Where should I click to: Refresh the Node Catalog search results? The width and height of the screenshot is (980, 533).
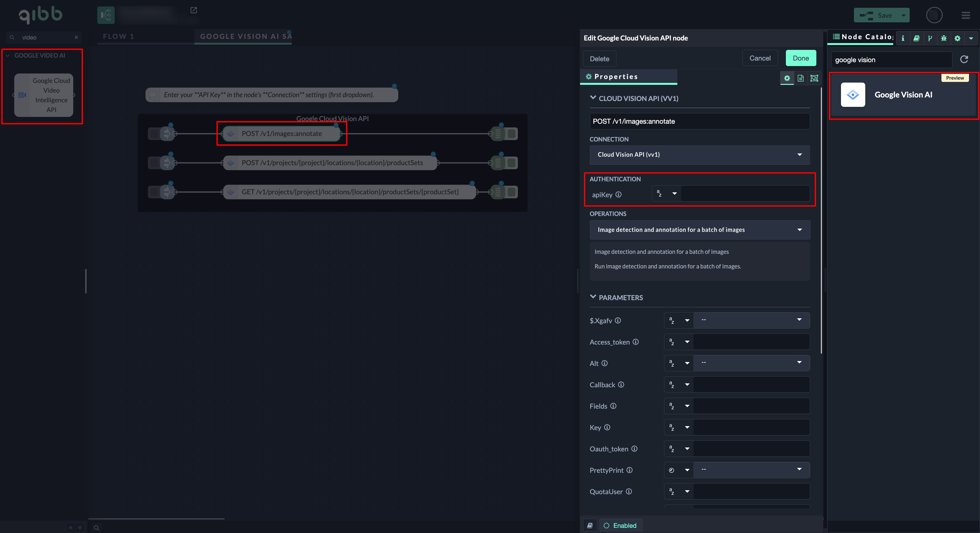[x=964, y=59]
